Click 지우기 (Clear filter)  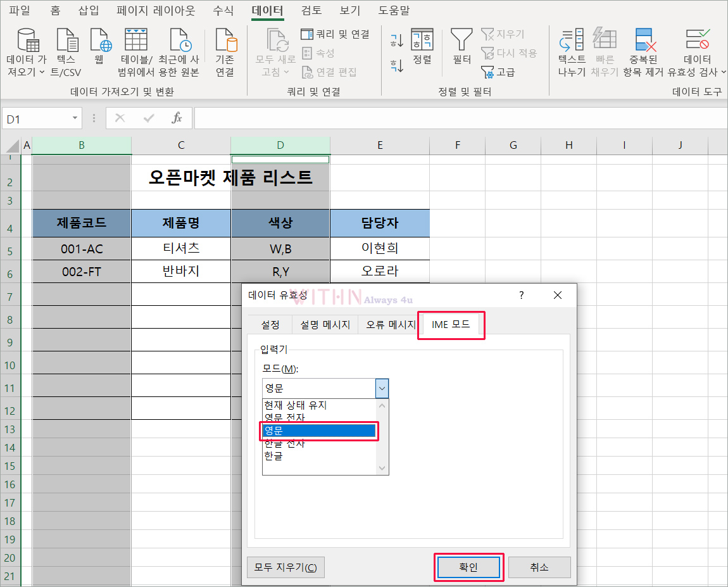pos(503,34)
